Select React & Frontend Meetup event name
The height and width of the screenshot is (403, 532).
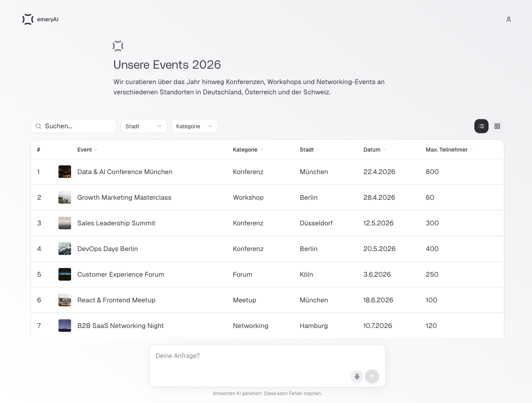point(117,300)
